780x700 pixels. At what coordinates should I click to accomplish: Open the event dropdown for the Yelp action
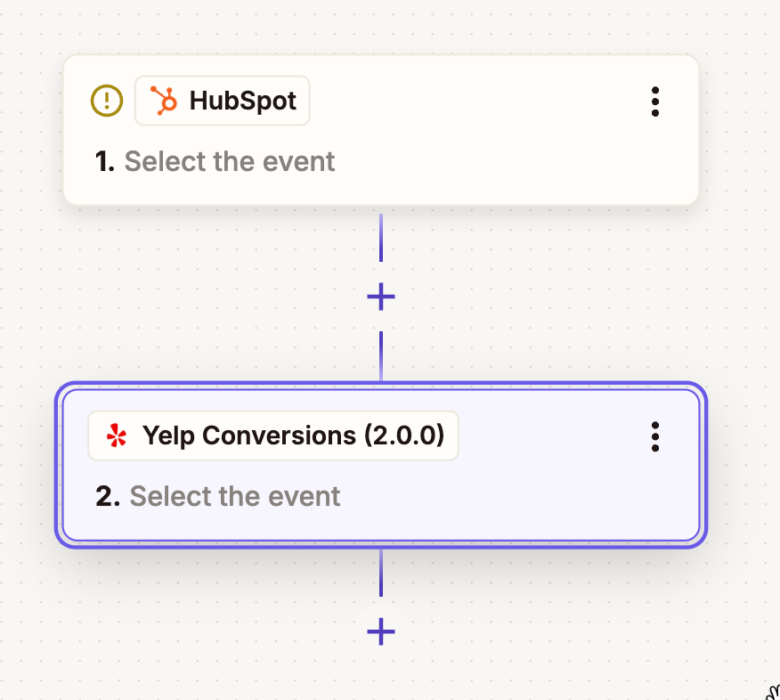(235, 496)
